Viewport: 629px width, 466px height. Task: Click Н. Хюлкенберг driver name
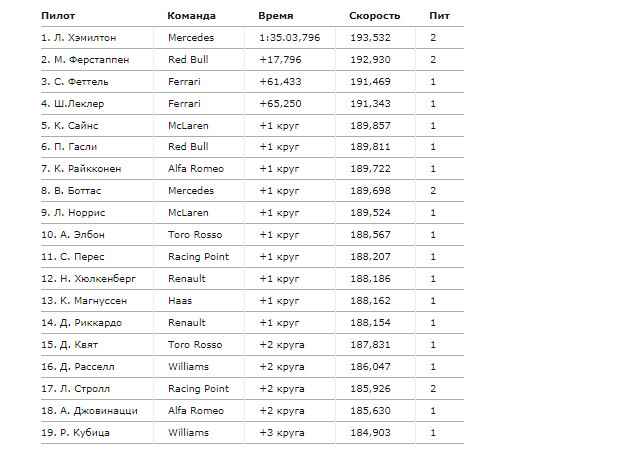click(x=92, y=279)
